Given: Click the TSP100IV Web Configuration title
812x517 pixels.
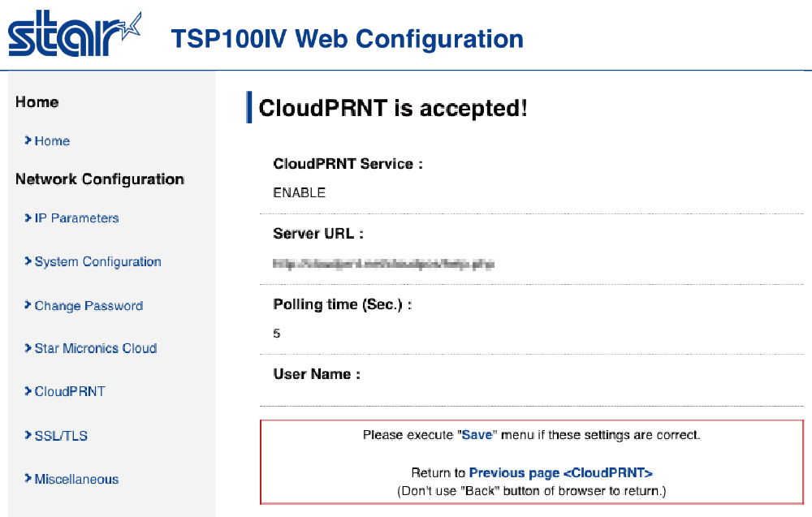Looking at the screenshot, I should point(348,38).
